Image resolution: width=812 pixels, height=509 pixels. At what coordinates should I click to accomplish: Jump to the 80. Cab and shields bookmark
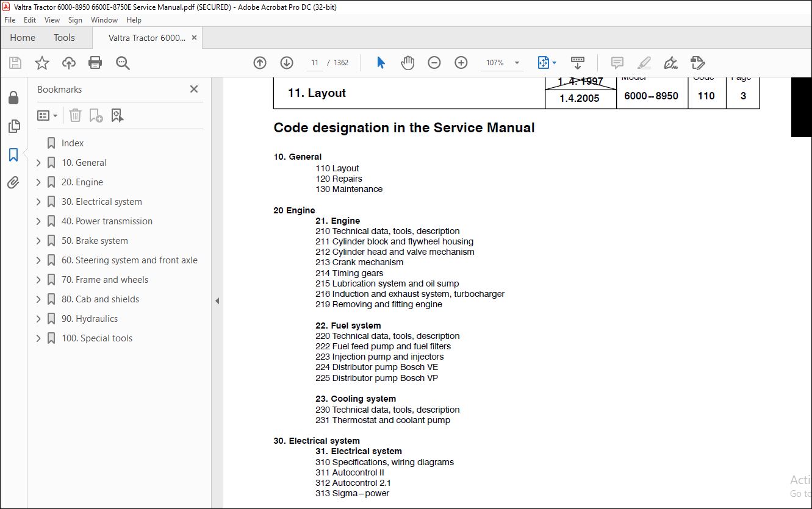tap(100, 299)
